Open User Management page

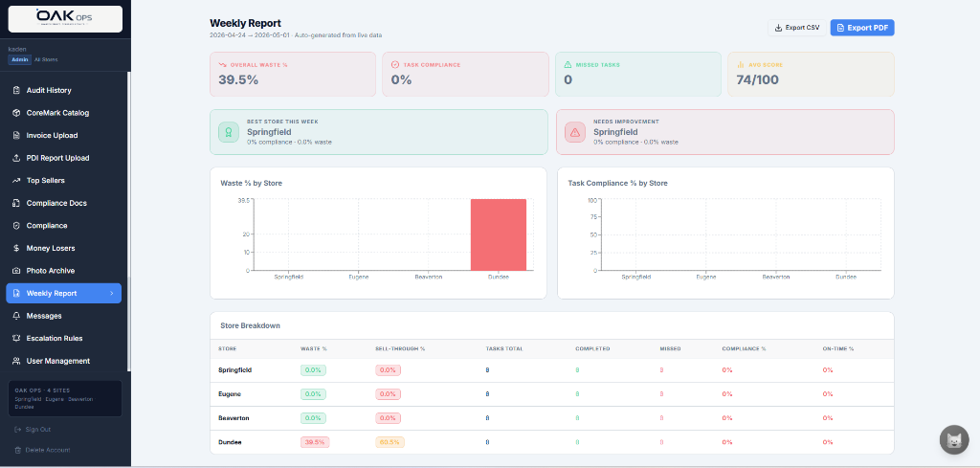[64, 361]
